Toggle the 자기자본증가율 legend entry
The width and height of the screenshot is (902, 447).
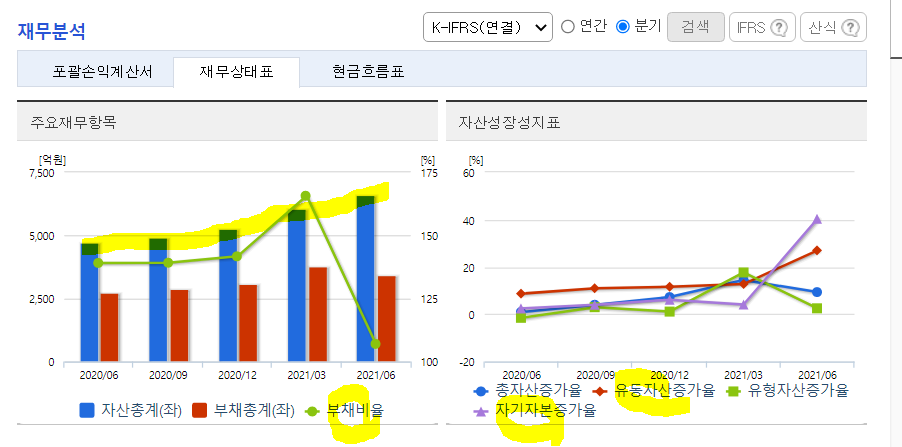tap(534, 411)
